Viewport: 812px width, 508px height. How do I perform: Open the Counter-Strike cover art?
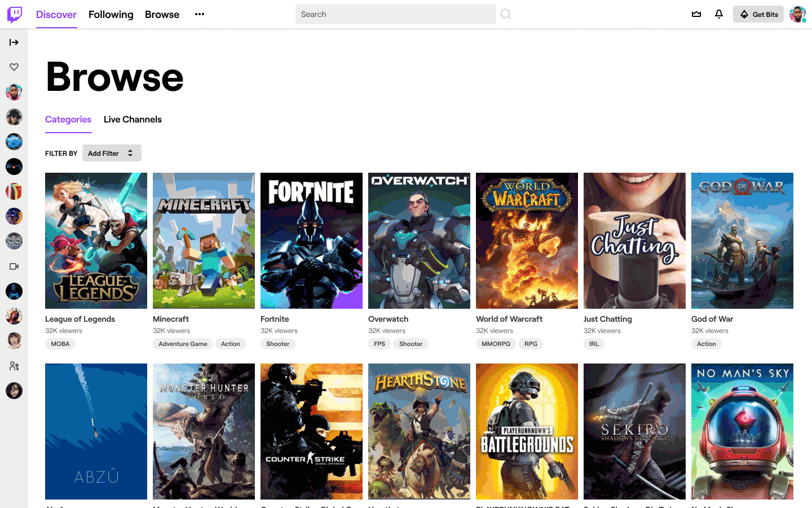(x=311, y=432)
